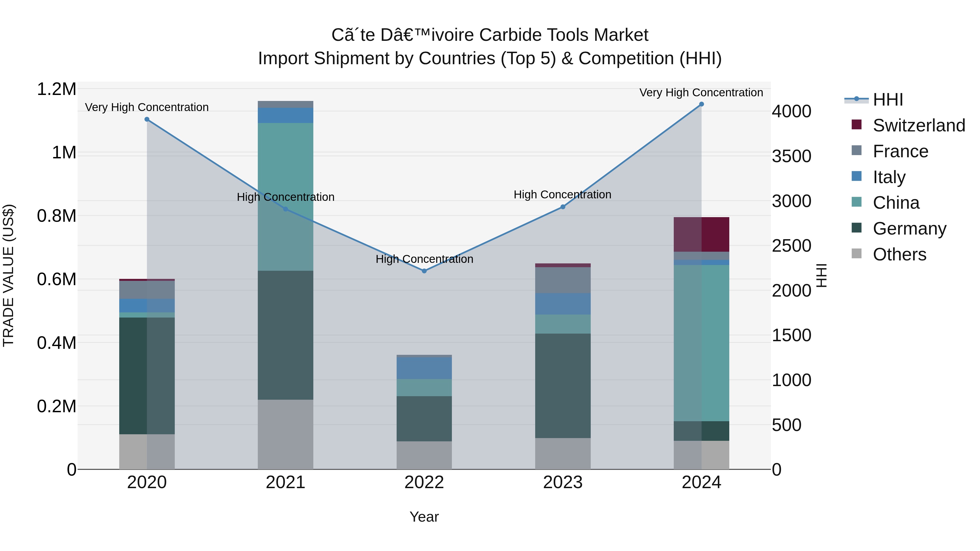Click the chart title 'Carbide Tools Market'
Image resolution: width=980 pixels, height=551 pixels.
pyautogui.click(x=563, y=35)
